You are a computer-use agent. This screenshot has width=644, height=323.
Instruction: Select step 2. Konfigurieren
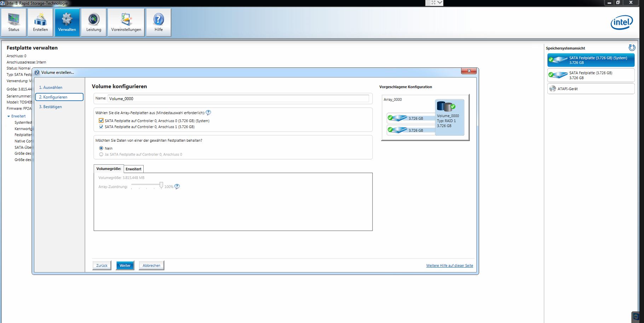(x=59, y=97)
